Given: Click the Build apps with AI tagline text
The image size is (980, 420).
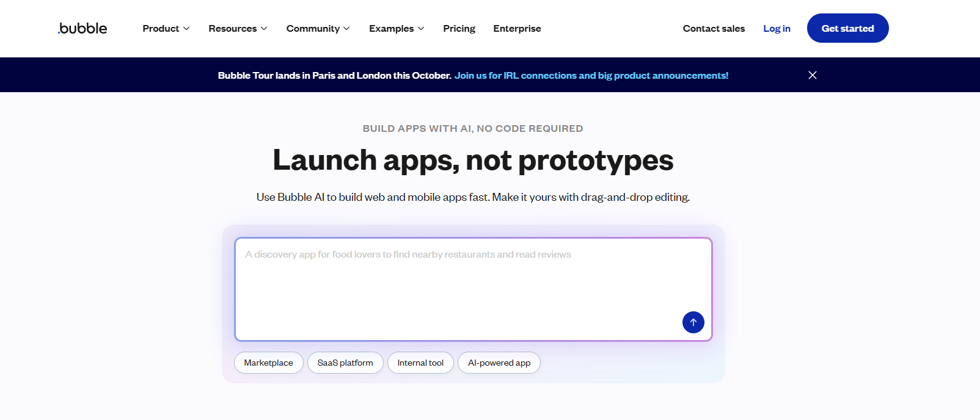Looking at the screenshot, I should pyautogui.click(x=473, y=129).
